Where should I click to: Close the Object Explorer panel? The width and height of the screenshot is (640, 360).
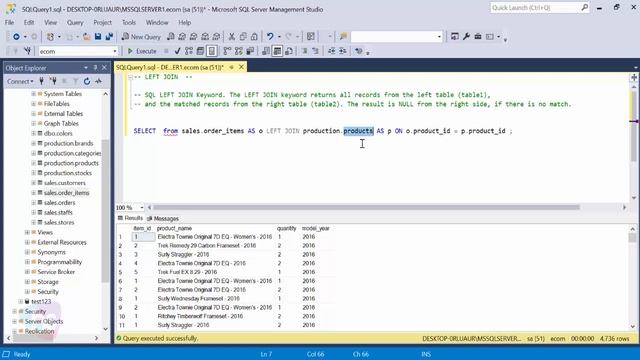point(104,68)
